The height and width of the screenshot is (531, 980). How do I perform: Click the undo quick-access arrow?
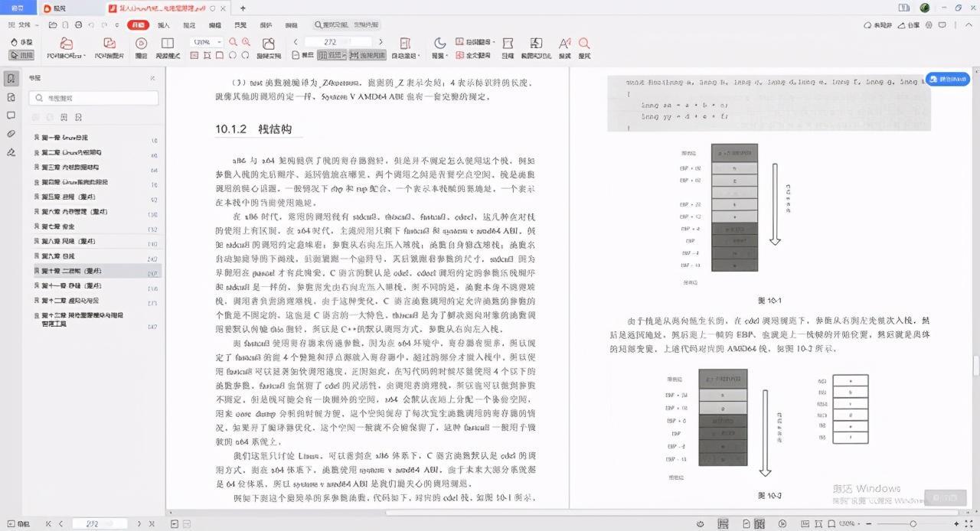point(92,25)
